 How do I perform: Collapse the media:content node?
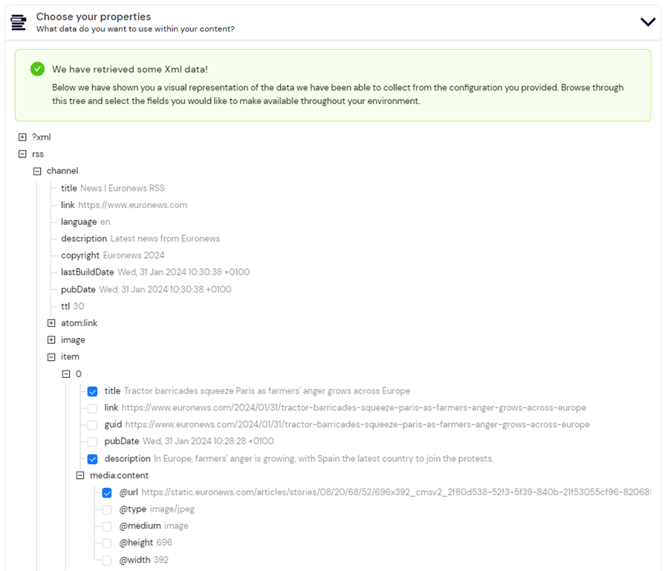pyautogui.click(x=80, y=475)
